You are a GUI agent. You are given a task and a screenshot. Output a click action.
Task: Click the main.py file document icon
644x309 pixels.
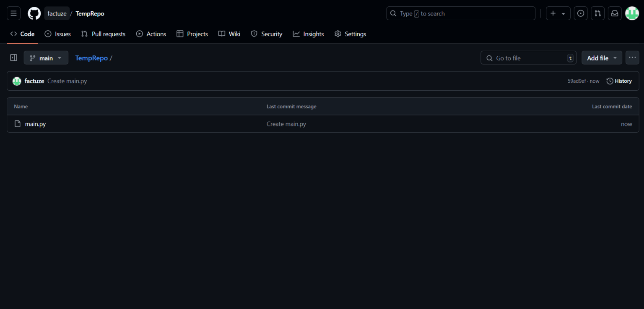click(17, 123)
